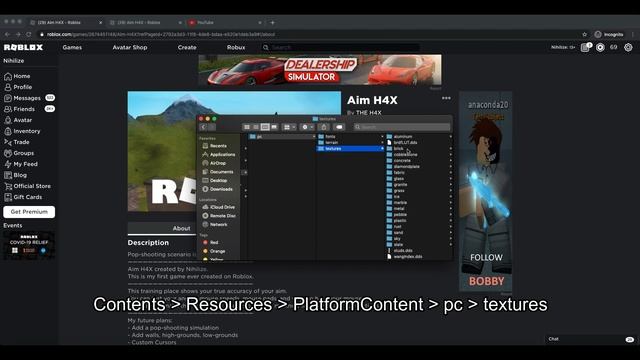Open the Chat panel
640x360 pixels.
pos(591,339)
